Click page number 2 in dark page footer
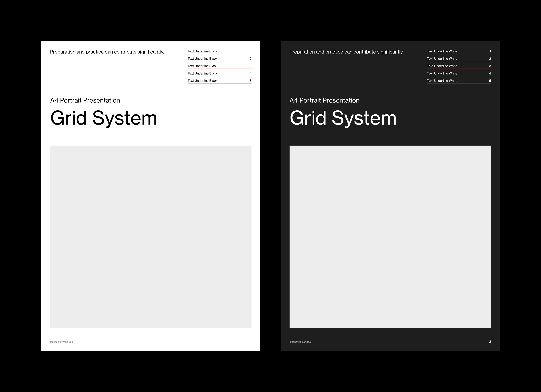Viewport: 541px width, 392px height. click(490, 342)
